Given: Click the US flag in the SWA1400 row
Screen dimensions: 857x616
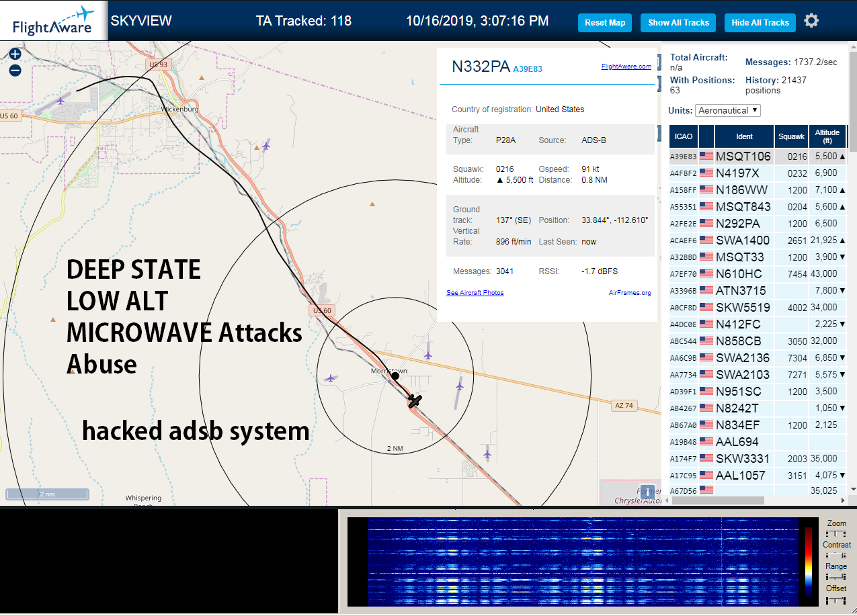Looking at the screenshot, I should point(706,240).
